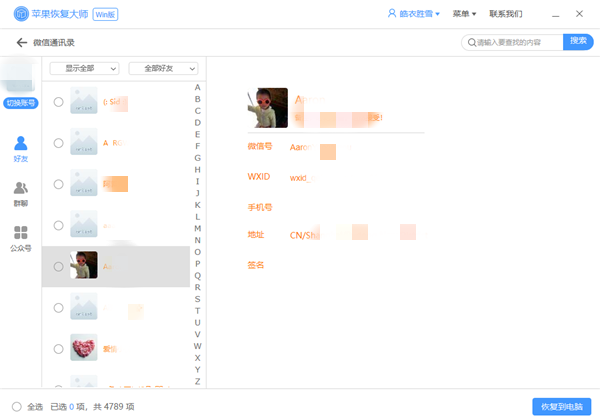Image resolution: width=600 pixels, height=420 pixels.
Task: Select the radio for contact '(: Sid'
Action: [x=59, y=102]
